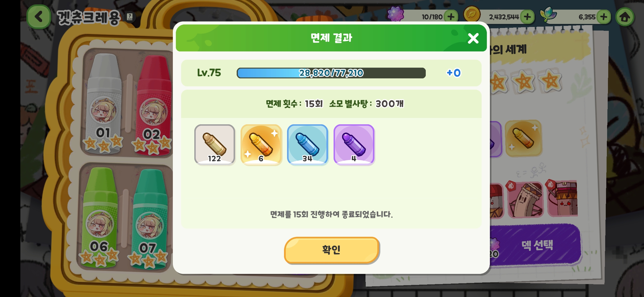Viewport: 644px width, 297px height.
Task: Tap the golden crayon on notebook page
Action: tap(523, 138)
